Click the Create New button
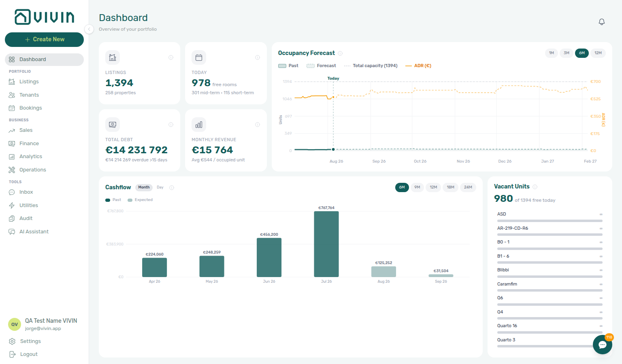The width and height of the screenshot is (622, 364). pos(44,39)
